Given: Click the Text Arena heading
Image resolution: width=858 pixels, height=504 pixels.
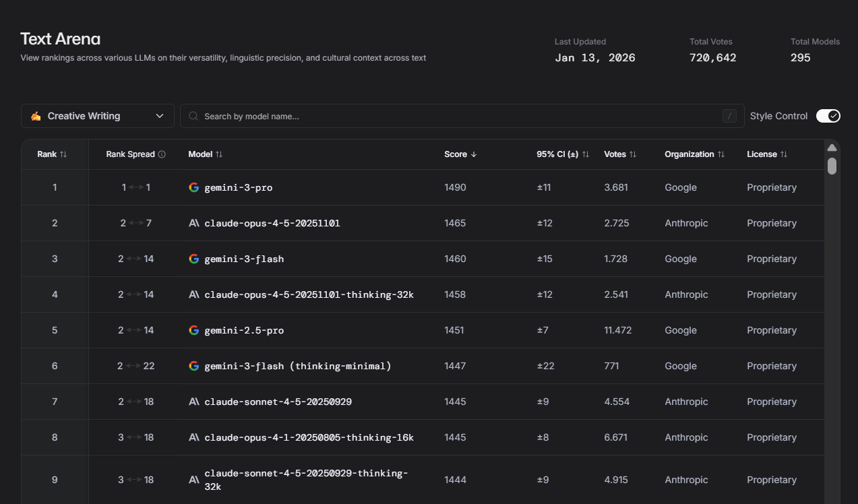Looking at the screenshot, I should point(61,38).
